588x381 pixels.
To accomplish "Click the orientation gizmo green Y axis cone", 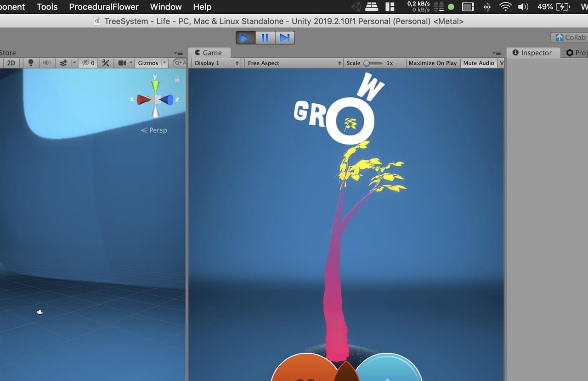I will coord(156,86).
